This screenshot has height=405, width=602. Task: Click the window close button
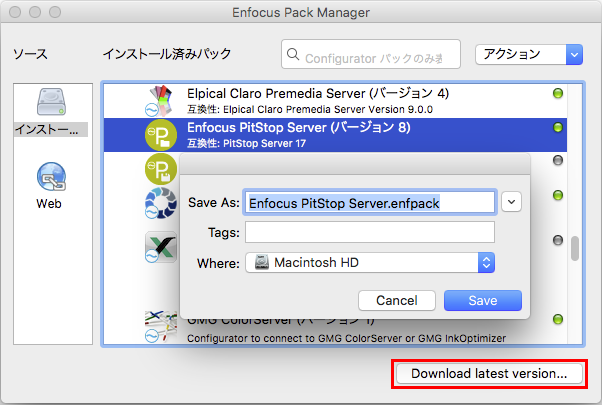click(15, 12)
